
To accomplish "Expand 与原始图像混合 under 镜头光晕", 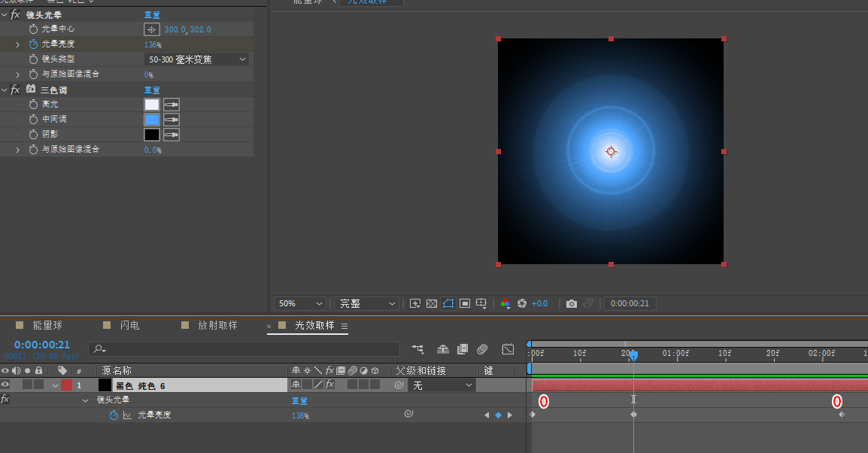I will coord(18,74).
